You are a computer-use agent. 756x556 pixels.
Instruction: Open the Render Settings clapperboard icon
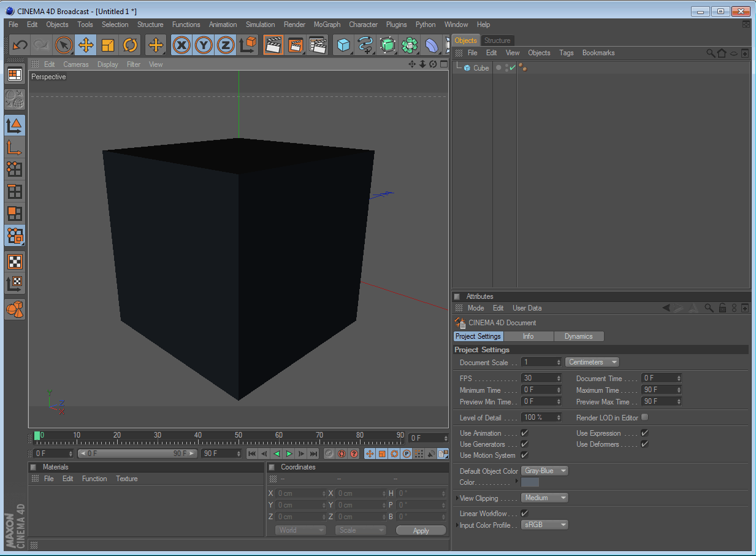pyautogui.click(x=318, y=45)
